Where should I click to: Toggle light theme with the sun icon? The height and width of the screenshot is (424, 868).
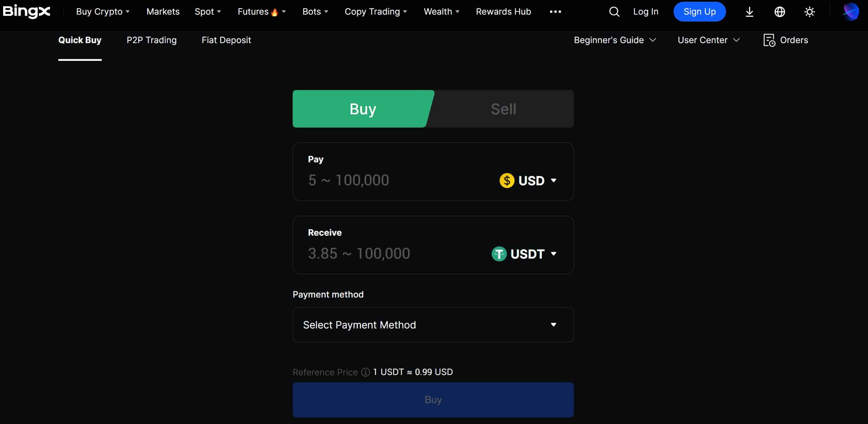pyautogui.click(x=810, y=12)
